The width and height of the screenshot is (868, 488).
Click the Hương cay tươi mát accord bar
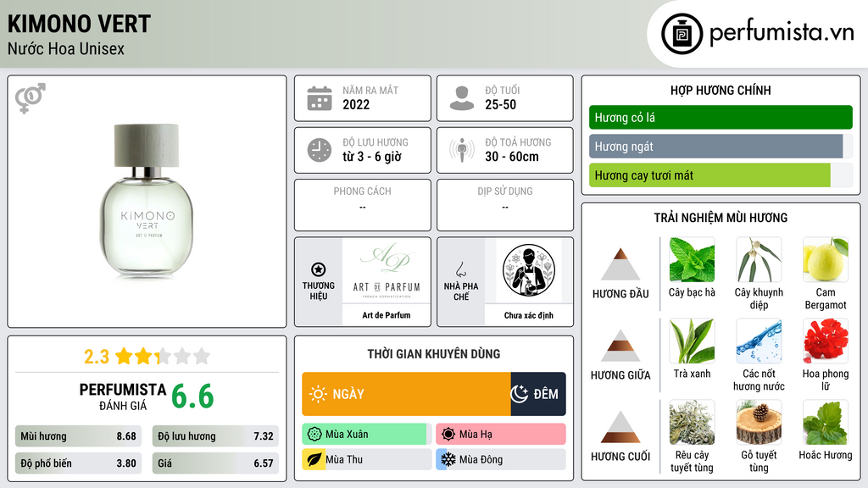point(721,175)
